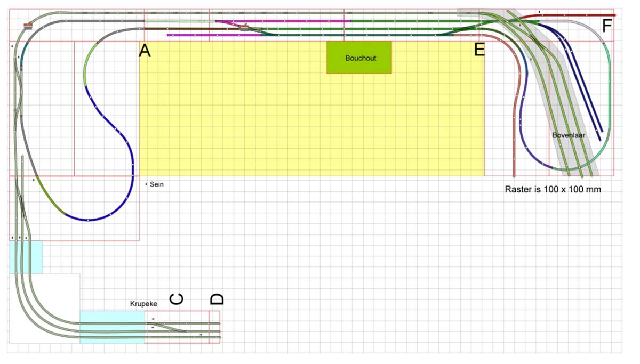Image resolution: width=640 pixels, height=364 pixels.
Task: Click the wide cyan rectangle beside Krupeke
Action: coord(112,327)
